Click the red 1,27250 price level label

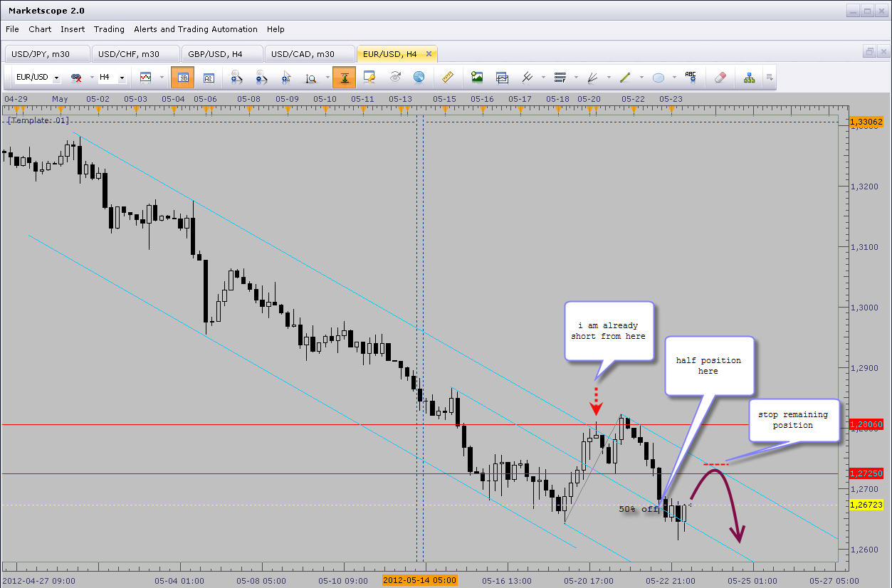(866, 473)
